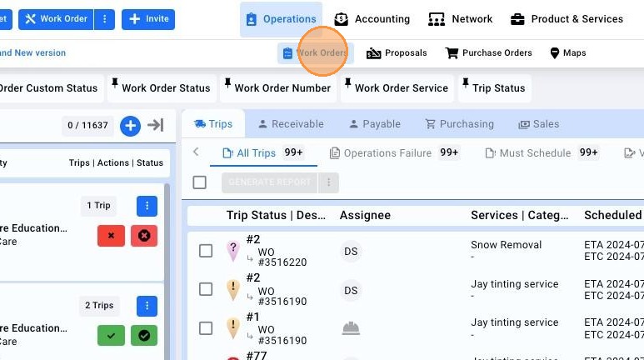This screenshot has width=644, height=360.
Task: Click the green circle checkmark button
Action: click(x=144, y=335)
